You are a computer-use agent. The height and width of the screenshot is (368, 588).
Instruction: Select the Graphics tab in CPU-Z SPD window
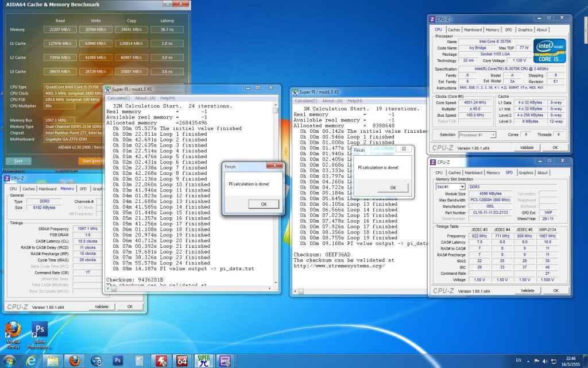click(526, 172)
